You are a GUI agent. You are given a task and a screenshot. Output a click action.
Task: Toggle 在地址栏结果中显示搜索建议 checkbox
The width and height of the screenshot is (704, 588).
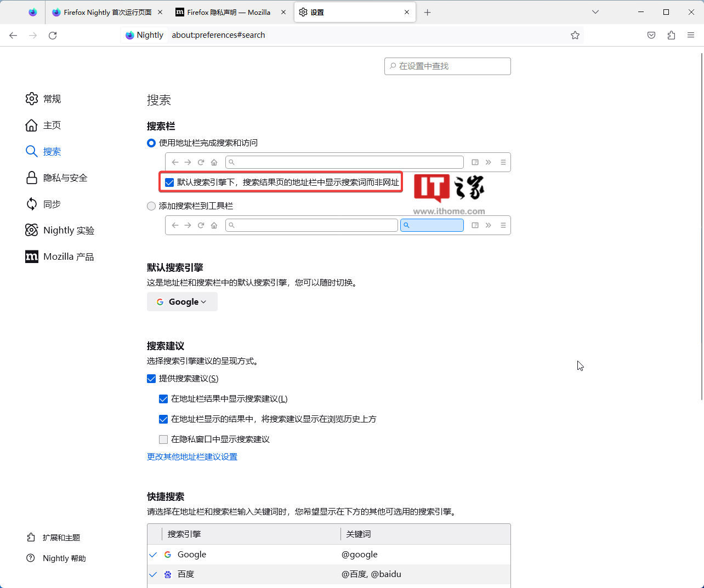coord(163,399)
